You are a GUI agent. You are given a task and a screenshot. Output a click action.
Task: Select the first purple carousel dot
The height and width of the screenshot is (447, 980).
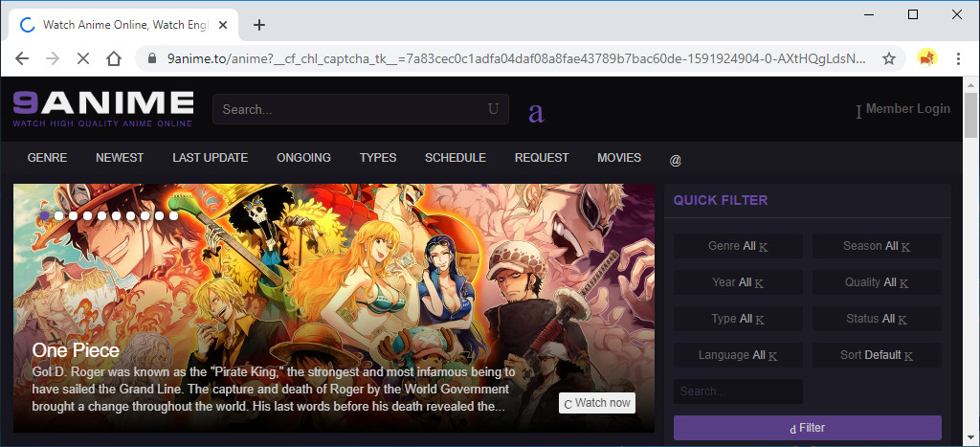point(44,215)
